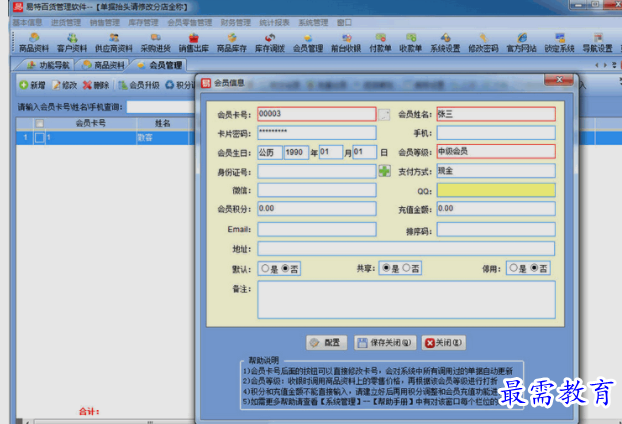Click green plus icon beside 身份证号

pyautogui.click(x=384, y=171)
